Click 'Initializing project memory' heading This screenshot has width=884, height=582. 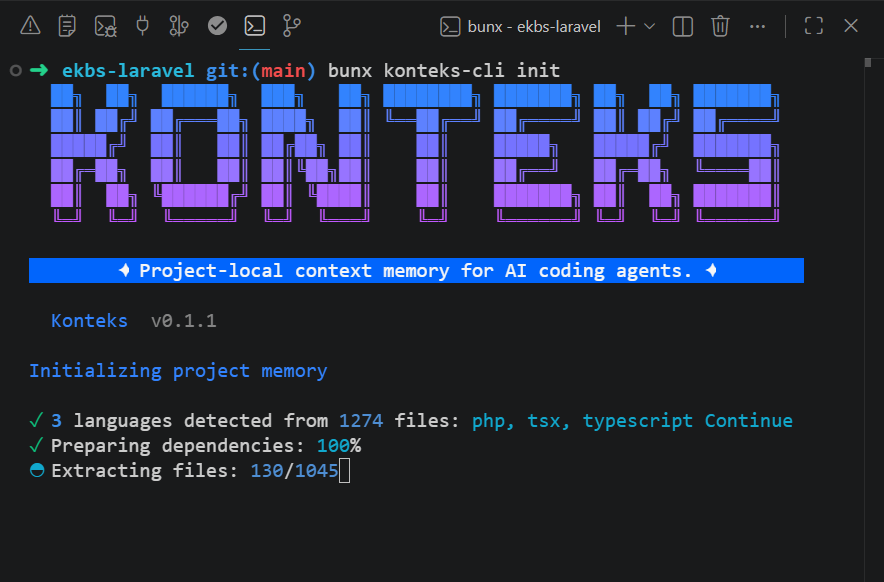[178, 371]
